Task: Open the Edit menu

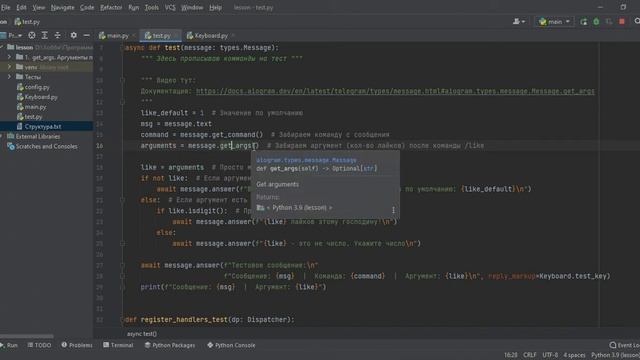Action: pyautogui.click(x=21, y=7)
